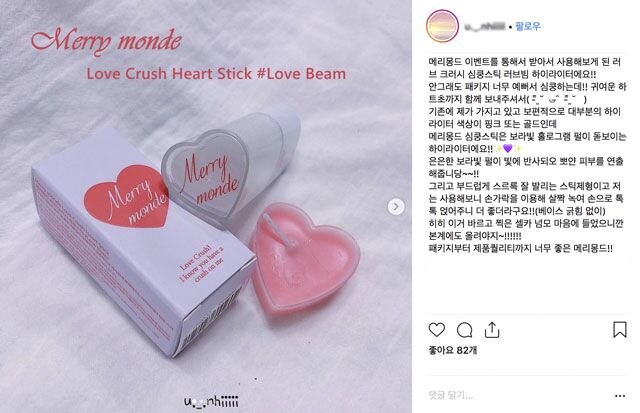The image size is (640, 413).
Task: Click the pink heart candle in the photo
Action: coord(304,258)
